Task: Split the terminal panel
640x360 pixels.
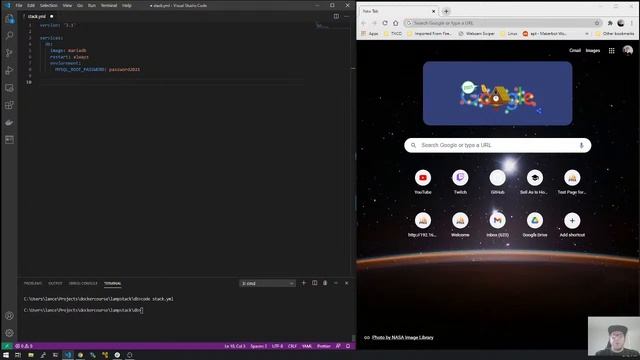Action: coord(314,283)
